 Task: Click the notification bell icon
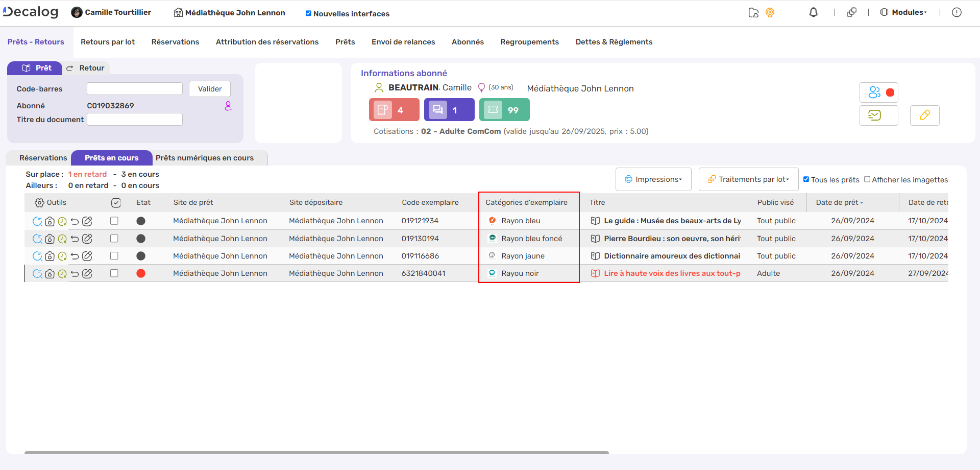pos(813,13)
